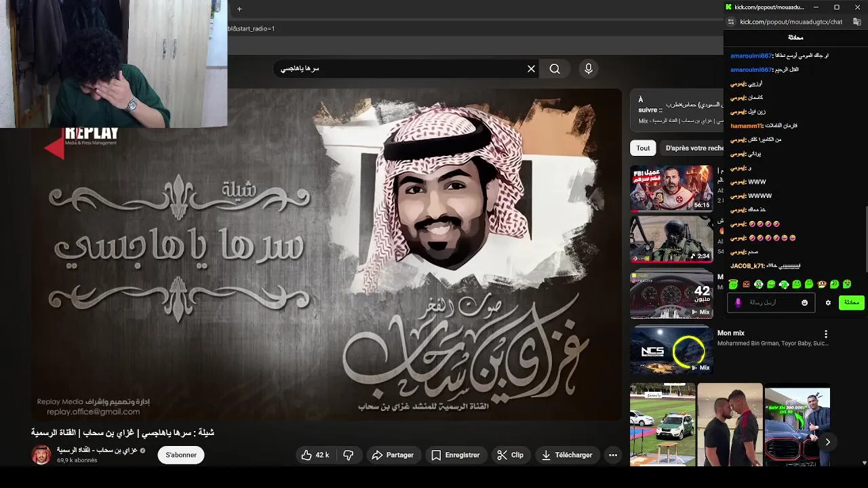Click the video title below the player
The width and height of the screenshot is (868, 488).
point(123,432)
